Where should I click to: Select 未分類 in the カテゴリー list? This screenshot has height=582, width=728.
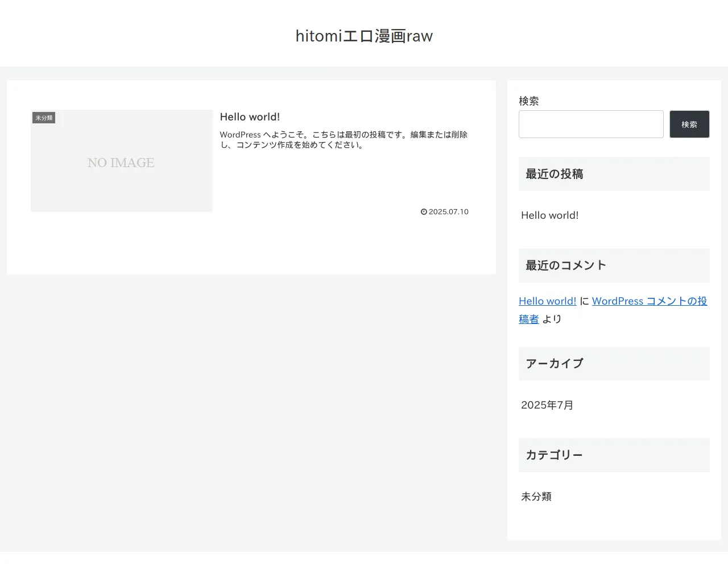pos(536,497)
